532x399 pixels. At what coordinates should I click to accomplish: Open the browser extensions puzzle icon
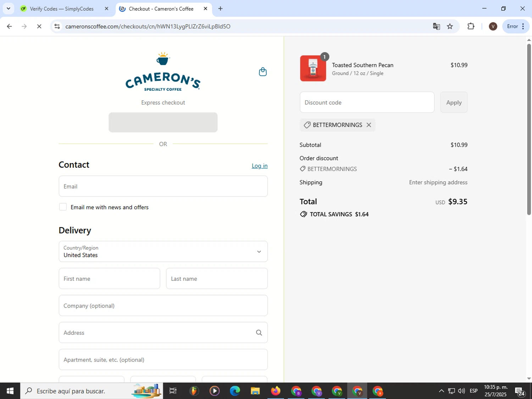click(x=471, y=26)
